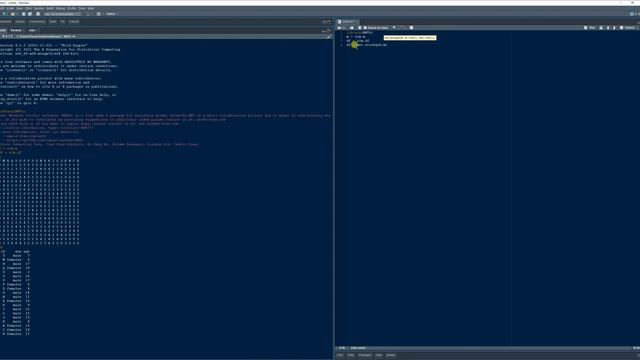Toggle the Source on Save checkbox
Viewport: 640px width, 360px height.
365,28
